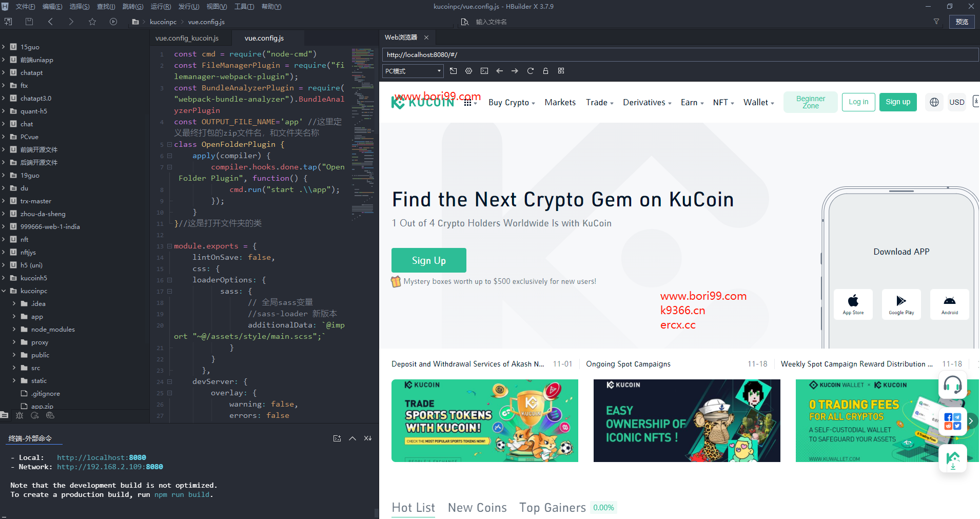Open the web browser panel settings gear
This screenshot has height=519, width=980.
pyautogui.click(x=469, y=71)
